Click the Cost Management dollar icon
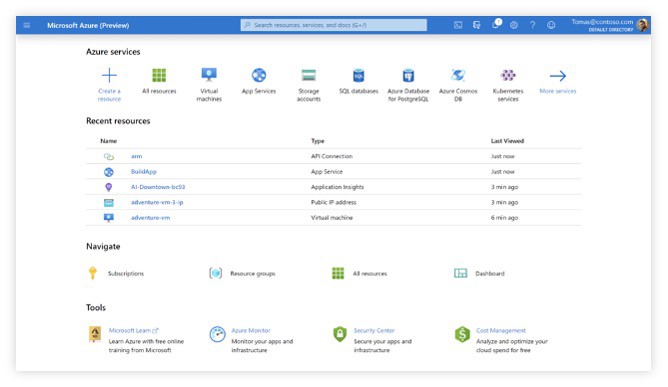The image size is (668, 387). [462, 334]
